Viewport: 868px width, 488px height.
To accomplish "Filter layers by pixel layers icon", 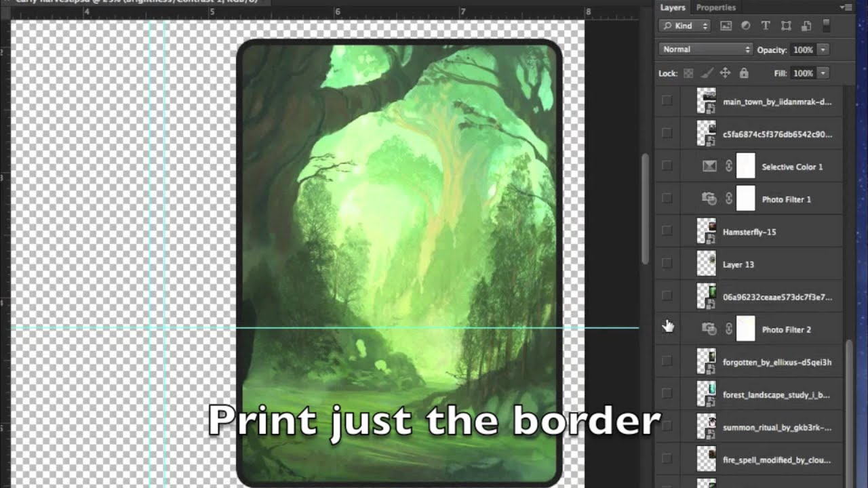I will [x=726, y=26].
